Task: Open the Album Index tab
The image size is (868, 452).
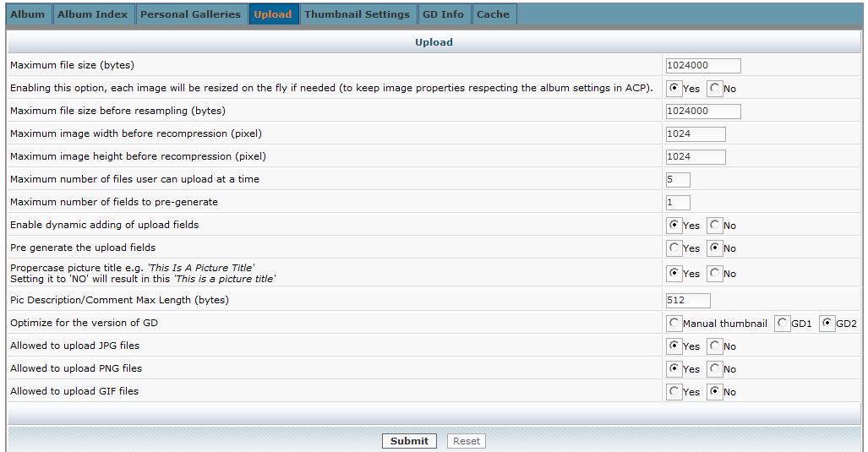Action: pyautogui.click(x=92, y=14)
